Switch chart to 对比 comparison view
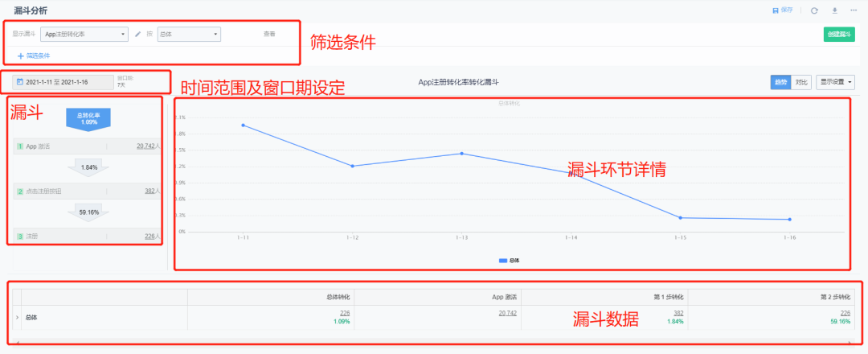 (x=800, y=82)
